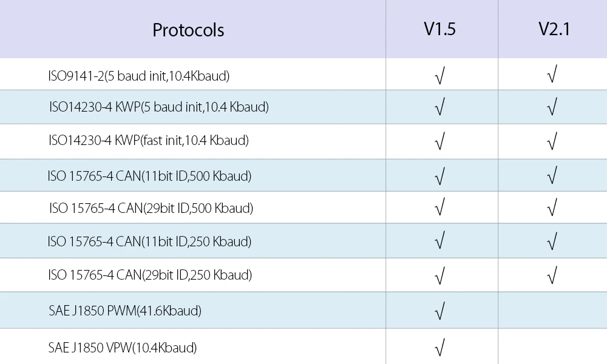Click V1.5 checkmark for ISO9141-2
Viewport: 607px width, 364px height.
pyautogui.click(x=440, y=76)
